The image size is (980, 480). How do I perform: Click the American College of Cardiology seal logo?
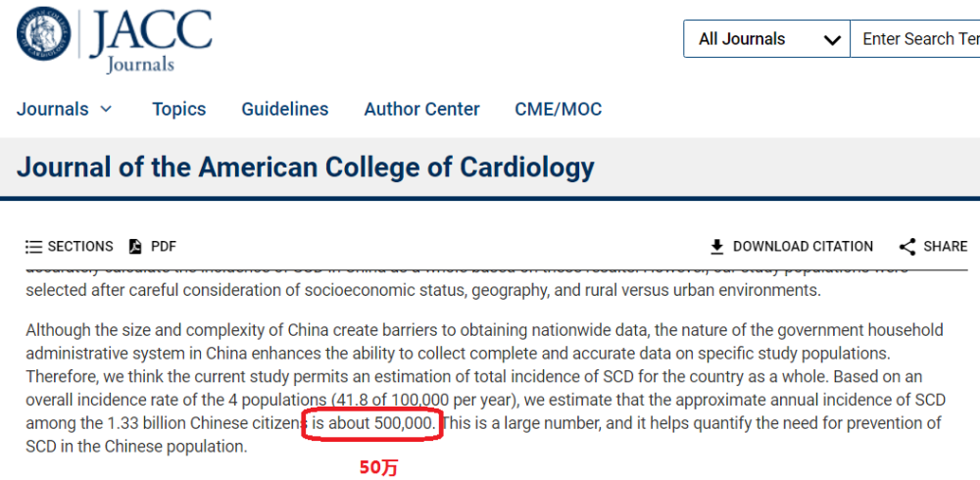44,34
